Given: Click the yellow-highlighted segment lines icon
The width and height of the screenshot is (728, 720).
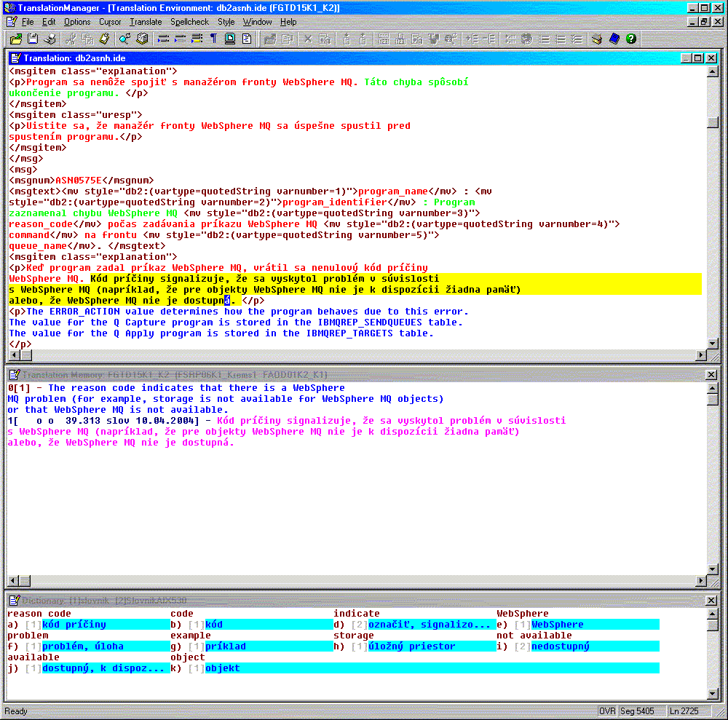Looking at the screenshot, I should coord(197,39).
